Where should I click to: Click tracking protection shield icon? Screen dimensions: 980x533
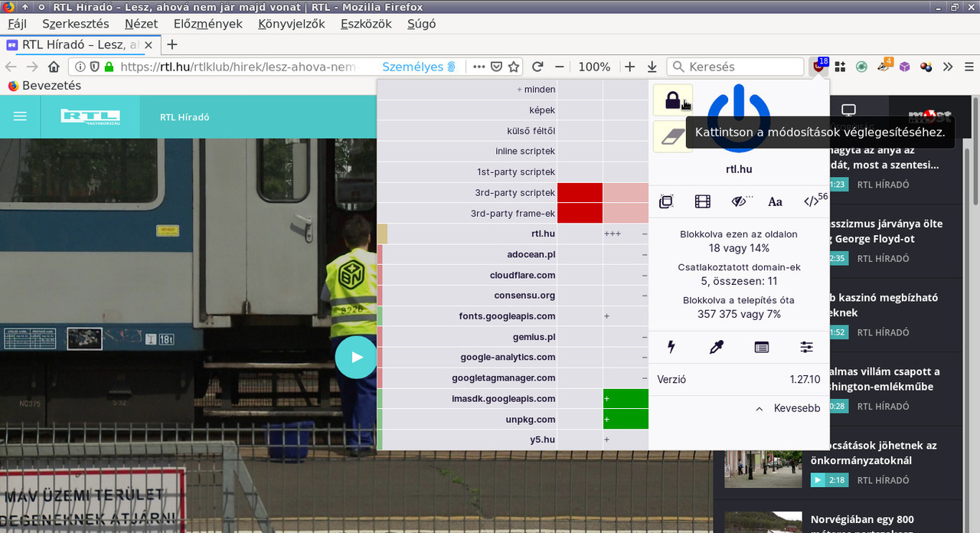94,67
